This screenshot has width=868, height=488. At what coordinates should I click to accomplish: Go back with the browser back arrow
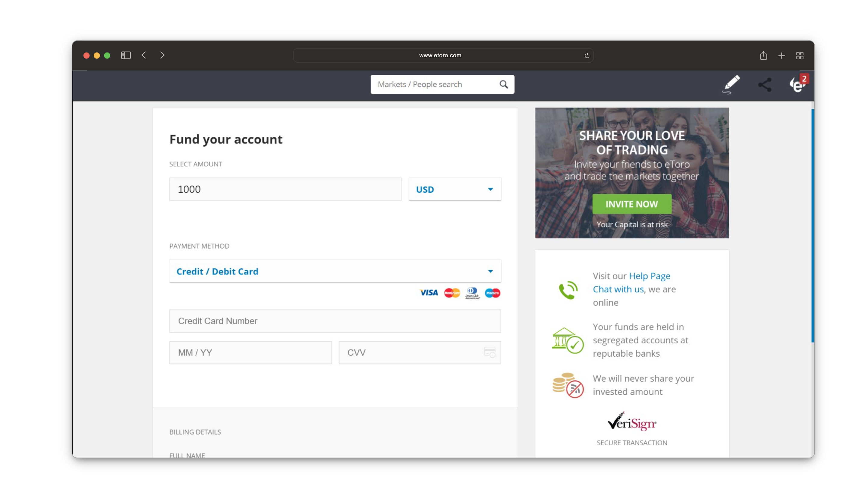(144, 55)
